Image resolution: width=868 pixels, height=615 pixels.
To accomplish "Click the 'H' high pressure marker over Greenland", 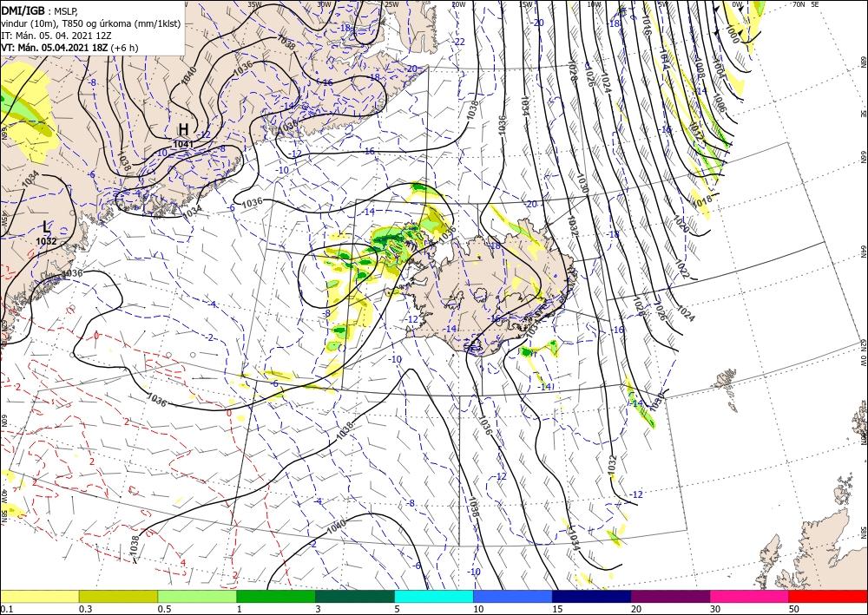I will click(x=183, y=129).
